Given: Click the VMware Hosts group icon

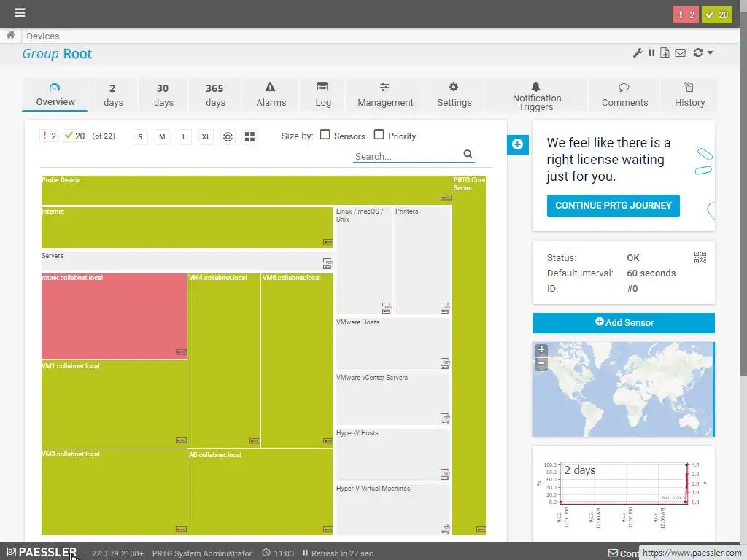Looking at the screenshot, I should pos(444,363).
